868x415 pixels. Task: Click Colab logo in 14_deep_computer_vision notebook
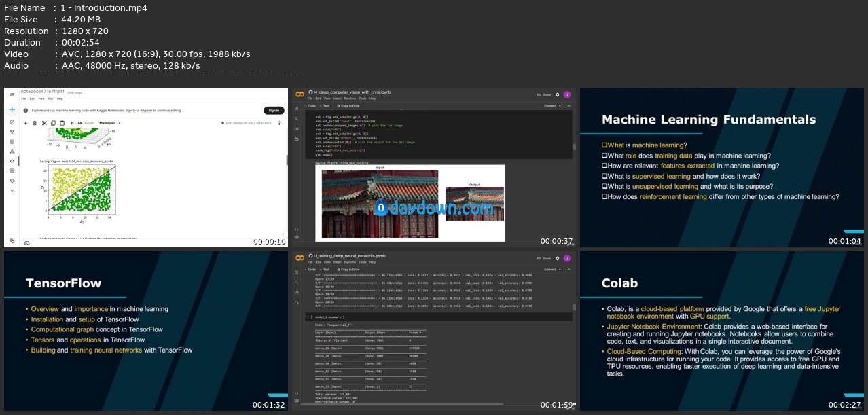(299, 94)
